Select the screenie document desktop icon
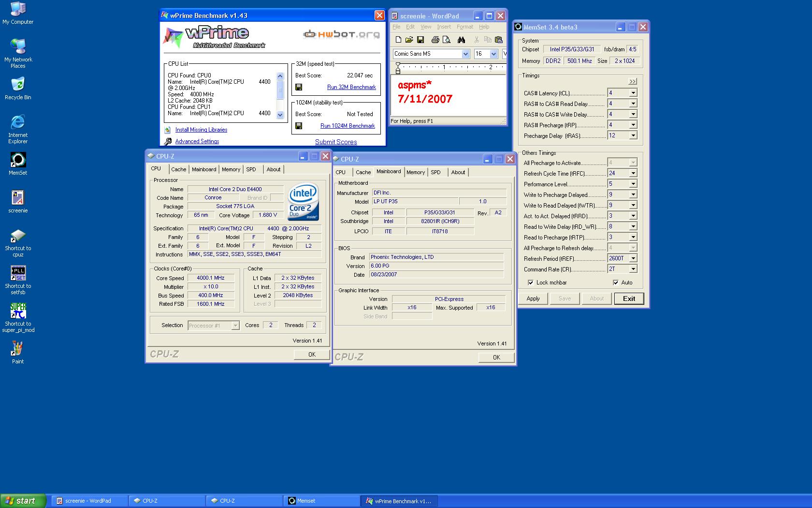This screenshot has height=508, width=812. 18,201
